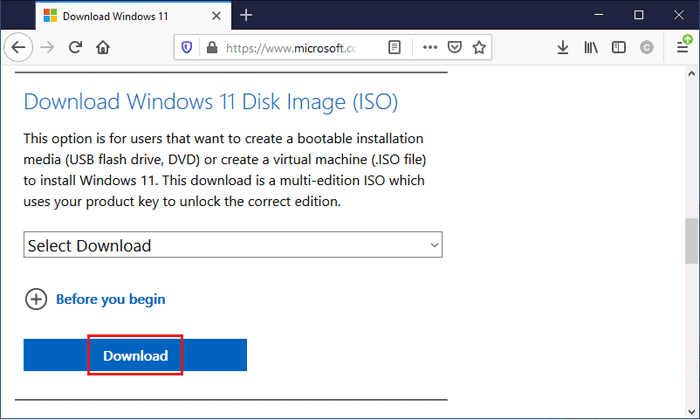Click the page scrollbar up arrow
700x420 pixels.
pyautogui.click(x=692, y=74)
